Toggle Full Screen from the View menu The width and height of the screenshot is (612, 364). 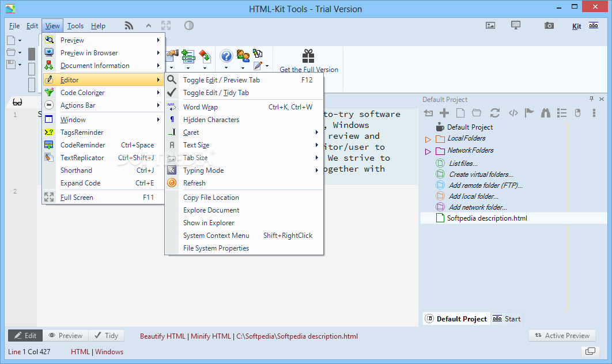click(103, 198)
